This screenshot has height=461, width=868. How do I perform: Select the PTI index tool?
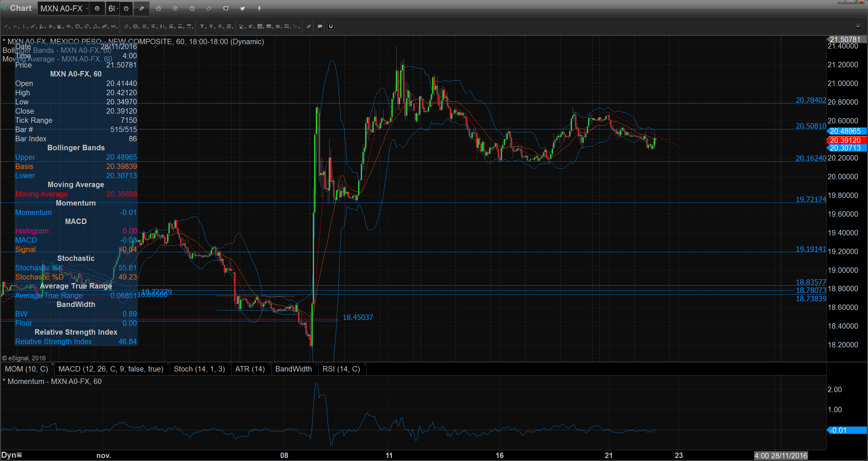[286, 26]
